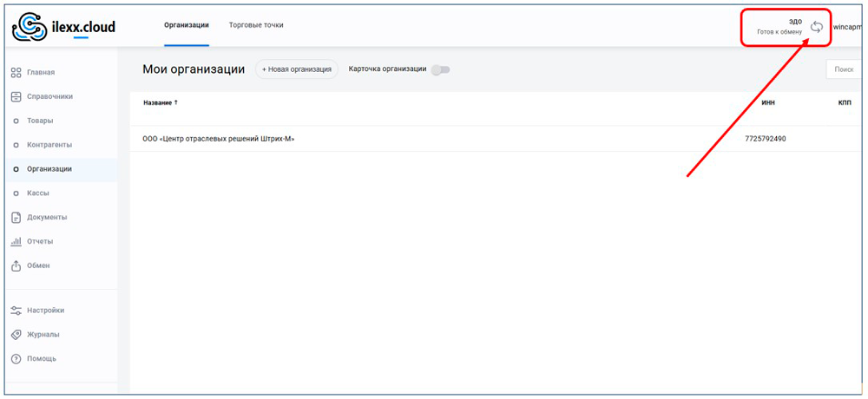The height and width of the screenshot is (399, 868).
Task: Click the ilexx.cloud logo
Action: click(63, 27)
